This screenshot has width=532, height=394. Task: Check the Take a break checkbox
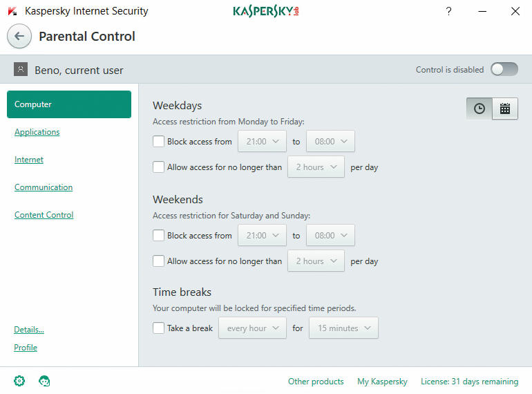pyautogui.click(x=158, y=328)
